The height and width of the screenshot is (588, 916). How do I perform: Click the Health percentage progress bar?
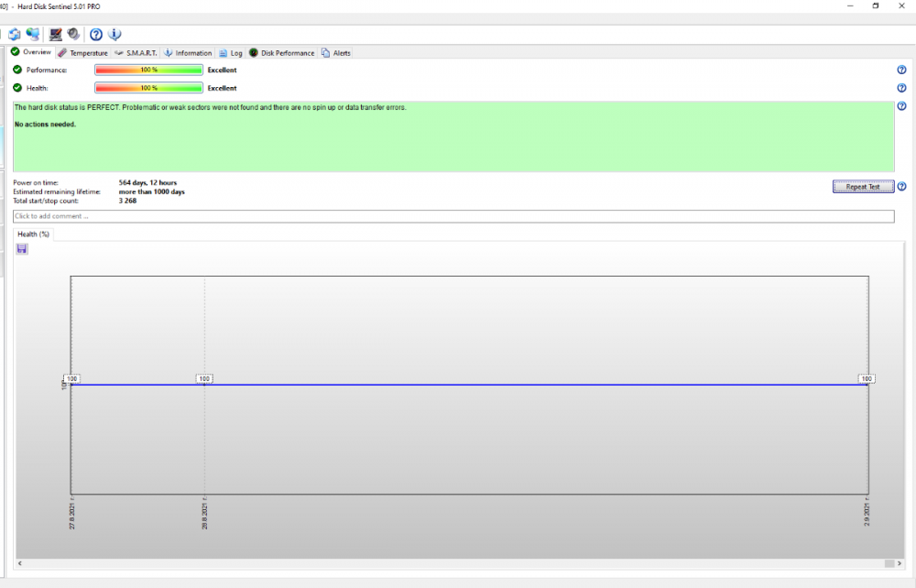coord(148,88)
